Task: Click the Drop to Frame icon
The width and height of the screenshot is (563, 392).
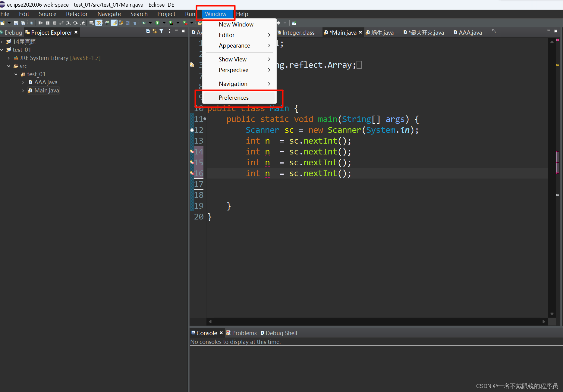Action: [x=91, y=23]
